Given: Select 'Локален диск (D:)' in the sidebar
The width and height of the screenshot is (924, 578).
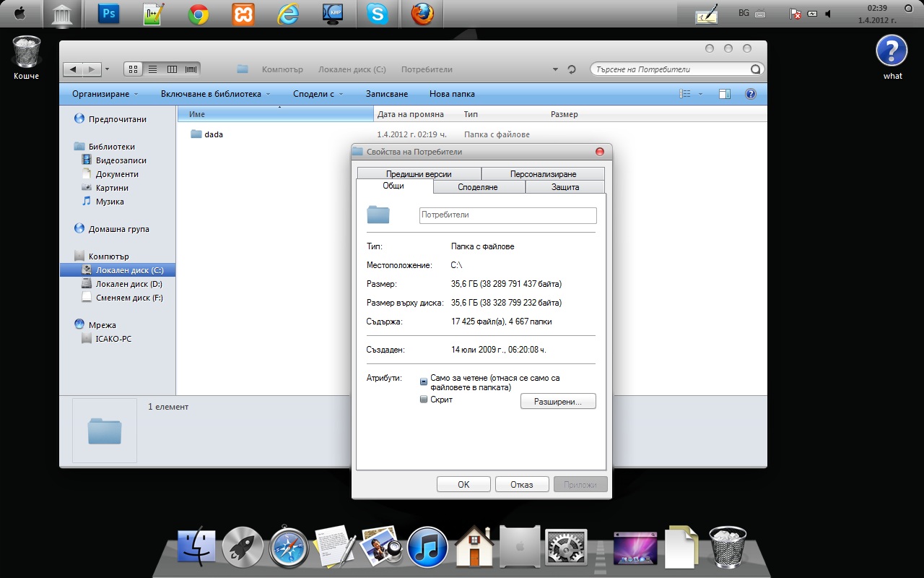Looking at the screenshot, I should click(128, 284).
